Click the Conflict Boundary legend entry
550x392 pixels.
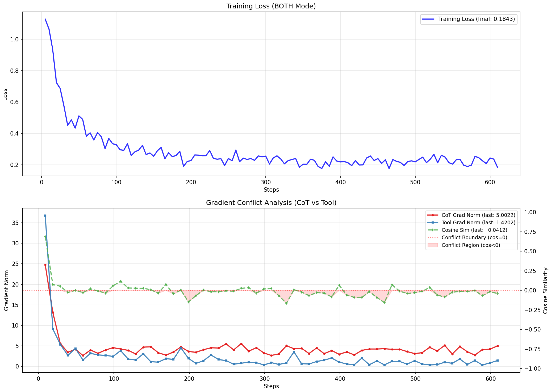(467, 238)
